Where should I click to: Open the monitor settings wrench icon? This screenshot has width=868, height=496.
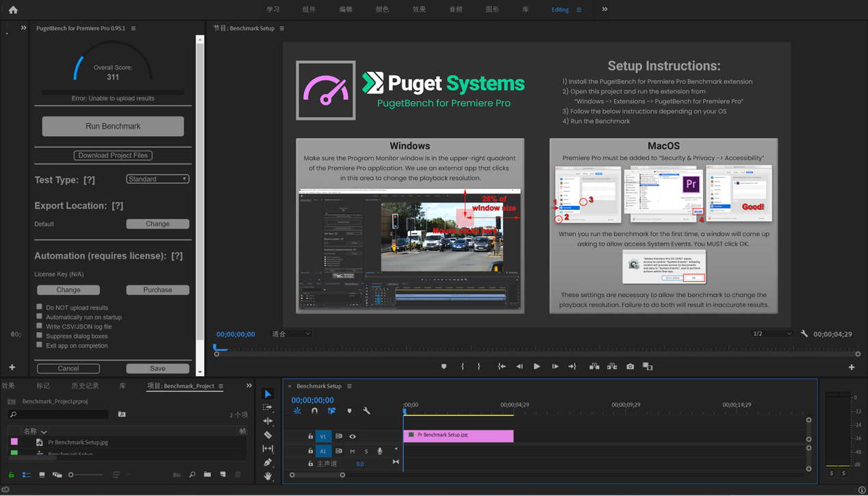[x=804, y=334]
